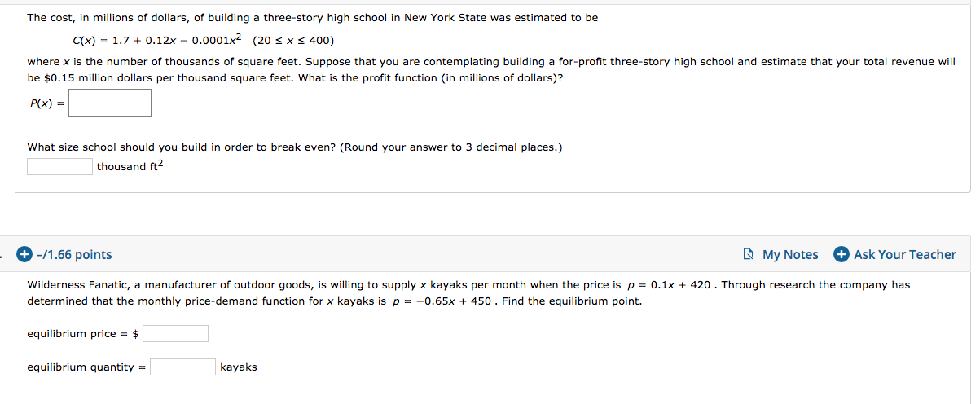Click the "P(x) =" label
This screenshot has height=404, width=980.
point(46,103)
